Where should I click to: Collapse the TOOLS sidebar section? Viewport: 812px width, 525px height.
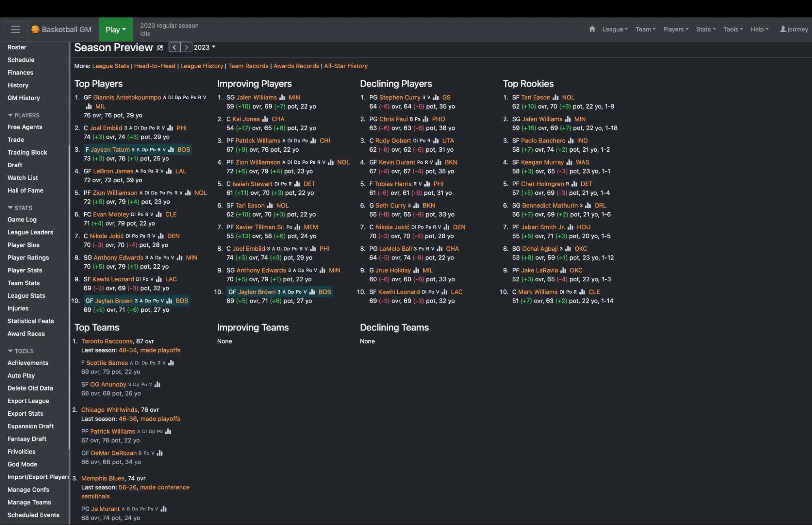point(20,351)
